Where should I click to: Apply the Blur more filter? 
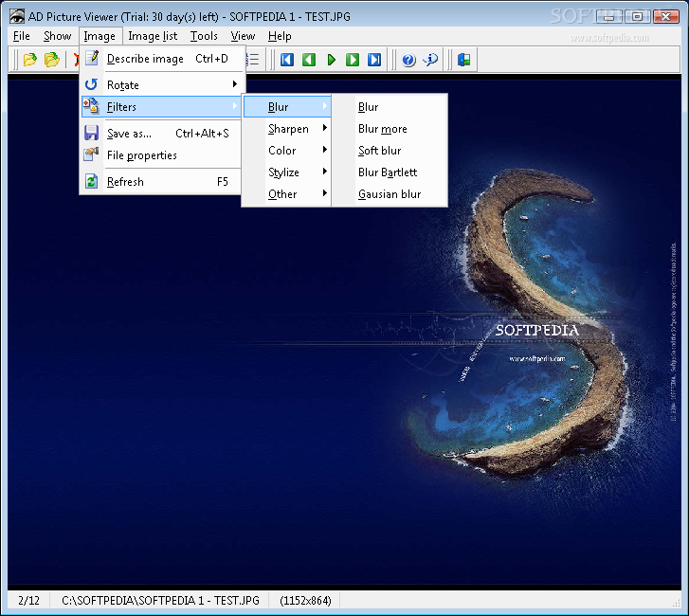[x=390, y=129]
